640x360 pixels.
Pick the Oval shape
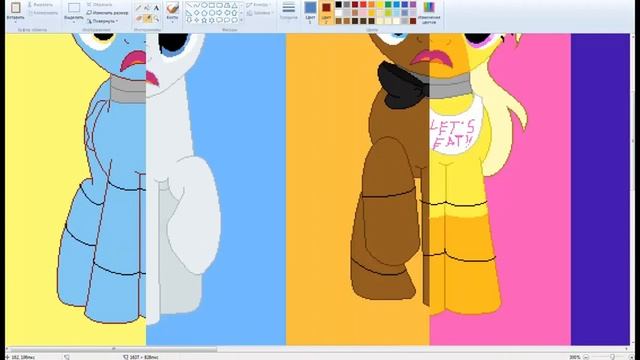click(x=204, y=5)
